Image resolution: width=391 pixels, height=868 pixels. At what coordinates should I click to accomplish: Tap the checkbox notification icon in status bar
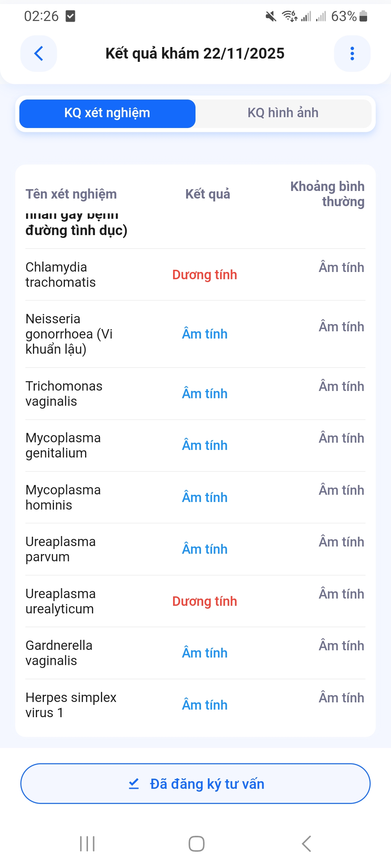point(70,16)
